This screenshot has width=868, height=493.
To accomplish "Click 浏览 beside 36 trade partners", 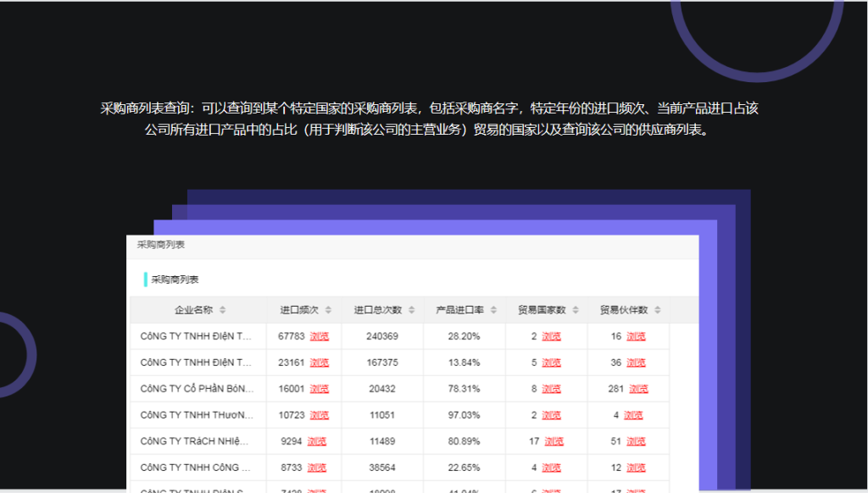I will [636, 363].
